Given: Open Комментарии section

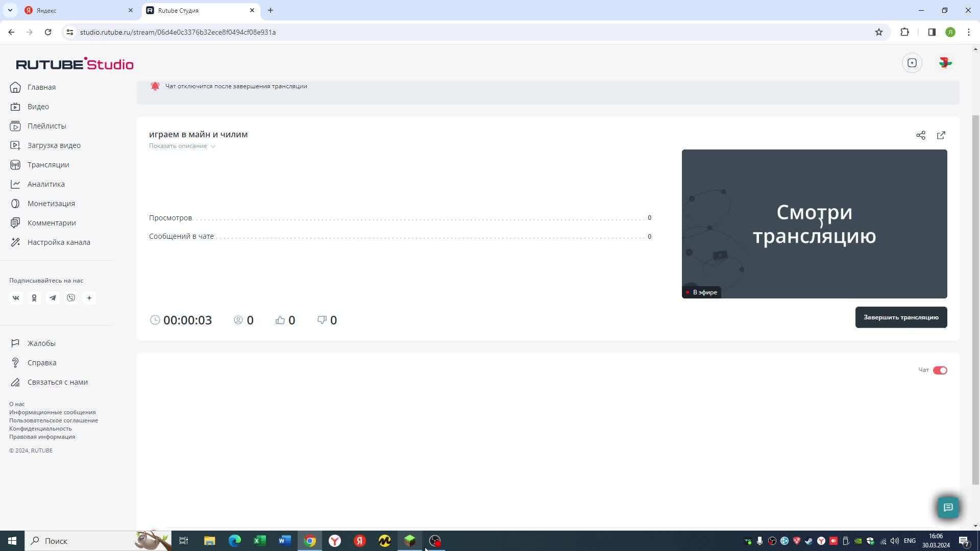Looking at the screenshot, I should tap(52, 223).
